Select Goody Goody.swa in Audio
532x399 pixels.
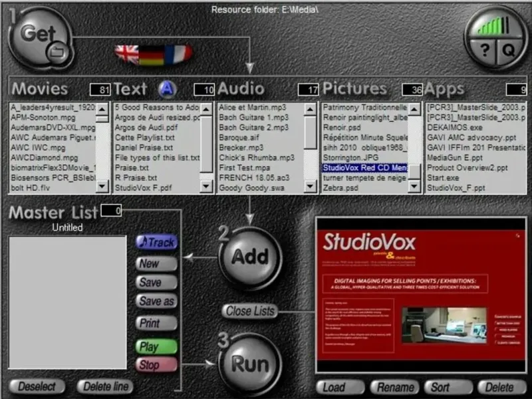tap(251, 188)
